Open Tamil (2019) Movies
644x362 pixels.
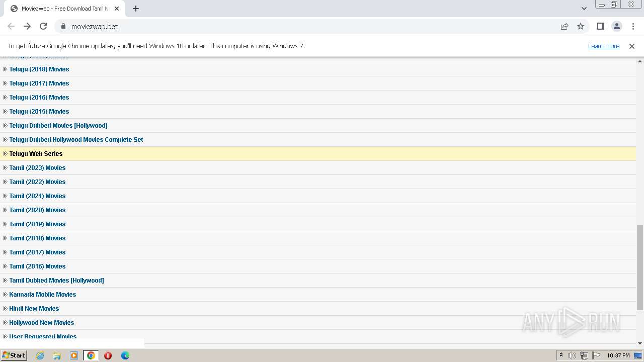(x=37, y=224)
